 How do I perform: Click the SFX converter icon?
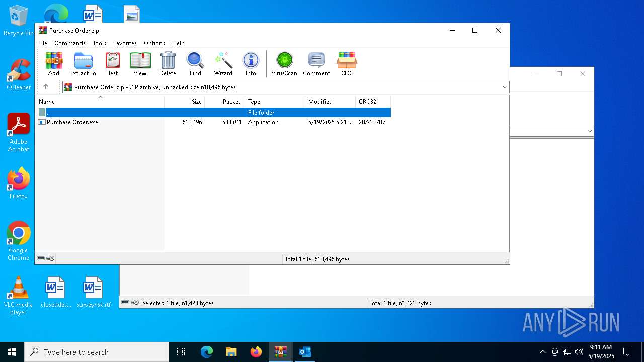pyautogui.click(x=347, y=64)
